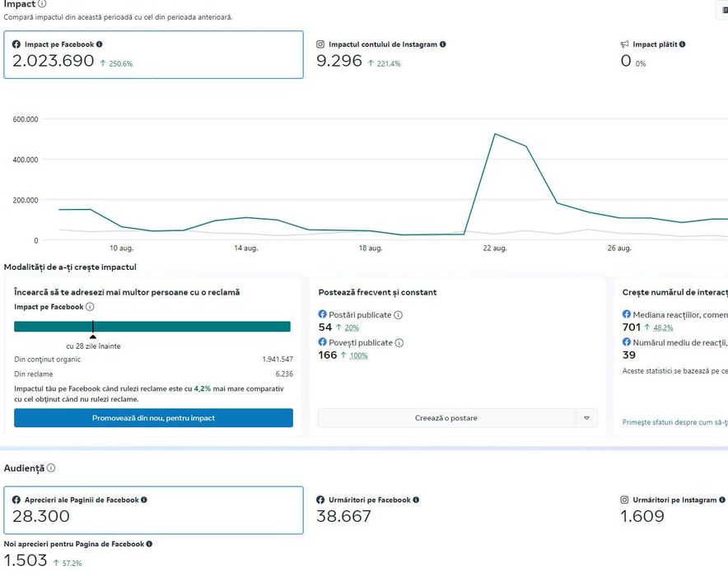Select the Impact pe Facebook metric card

pyautogui.click(x=153, y=55)
